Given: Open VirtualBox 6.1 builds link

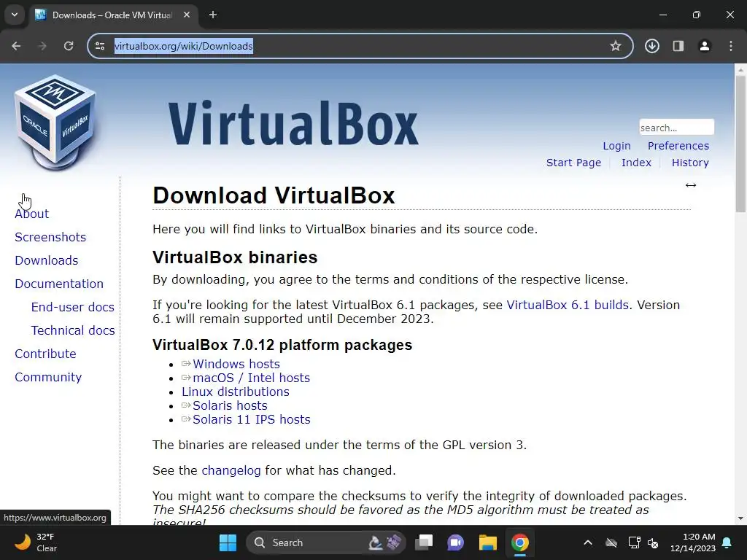Looking at the screenshot, I should click(x=568, y=305).
